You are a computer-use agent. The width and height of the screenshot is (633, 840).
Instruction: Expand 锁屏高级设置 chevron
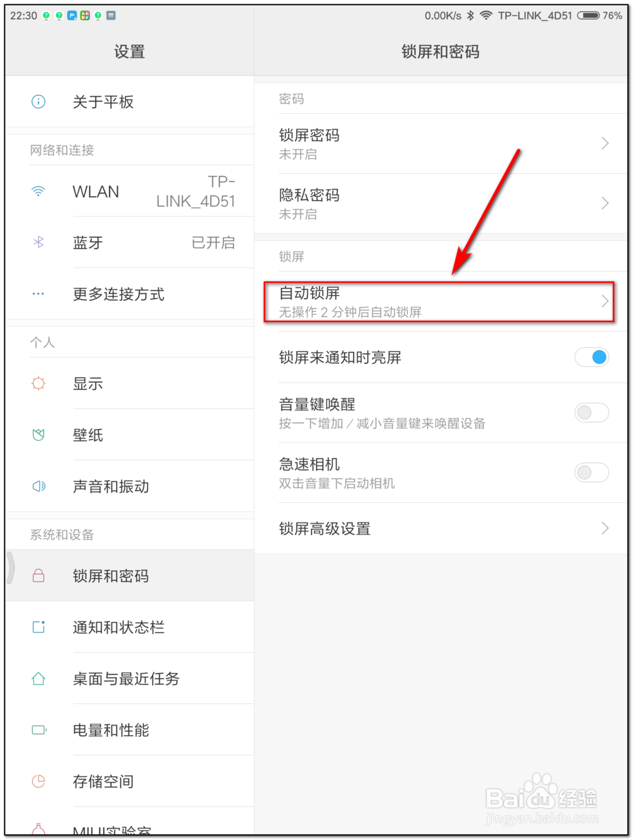(605, 528)
